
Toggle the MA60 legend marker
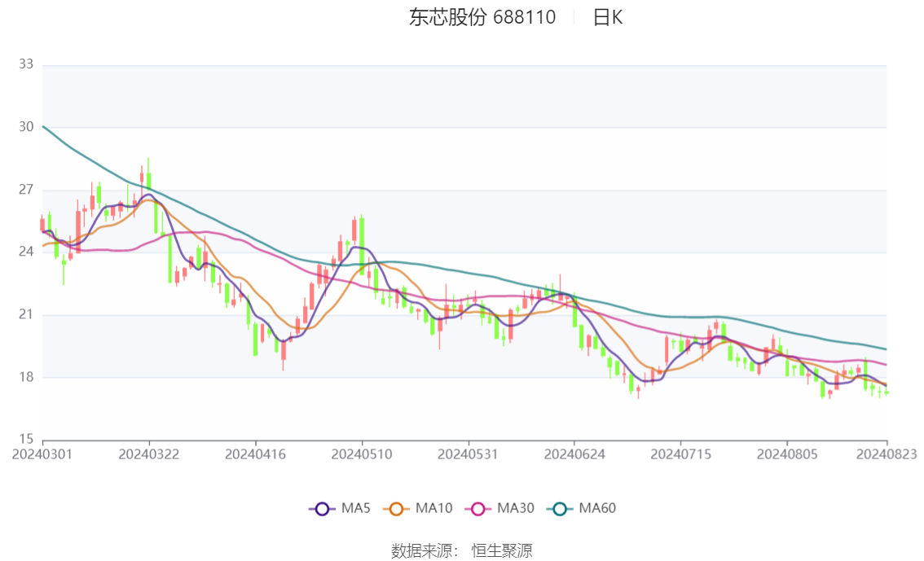(x=560, y=509)
